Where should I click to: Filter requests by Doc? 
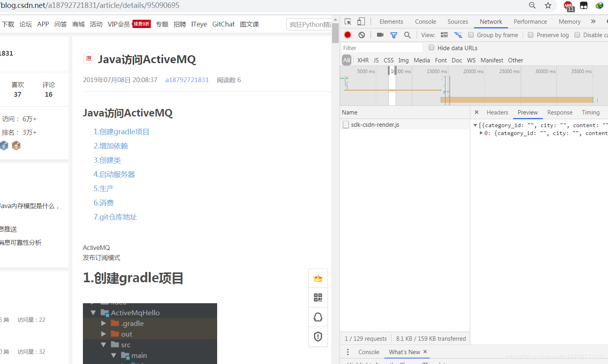coord(457,60)
